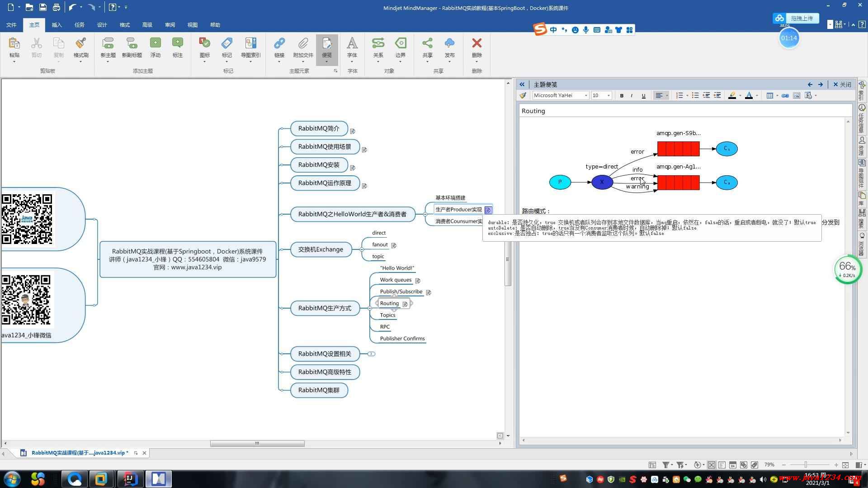Open the note icon beside fanout
Screen dimensions: 868x488
point(394,245)
